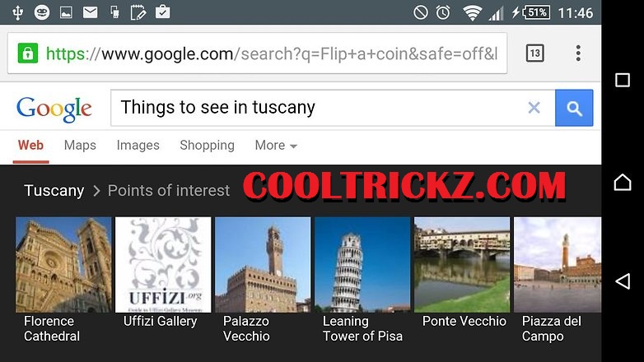Open the tab switcher showing 13 tabs
The image size is (644, 362).
(534, 53)
